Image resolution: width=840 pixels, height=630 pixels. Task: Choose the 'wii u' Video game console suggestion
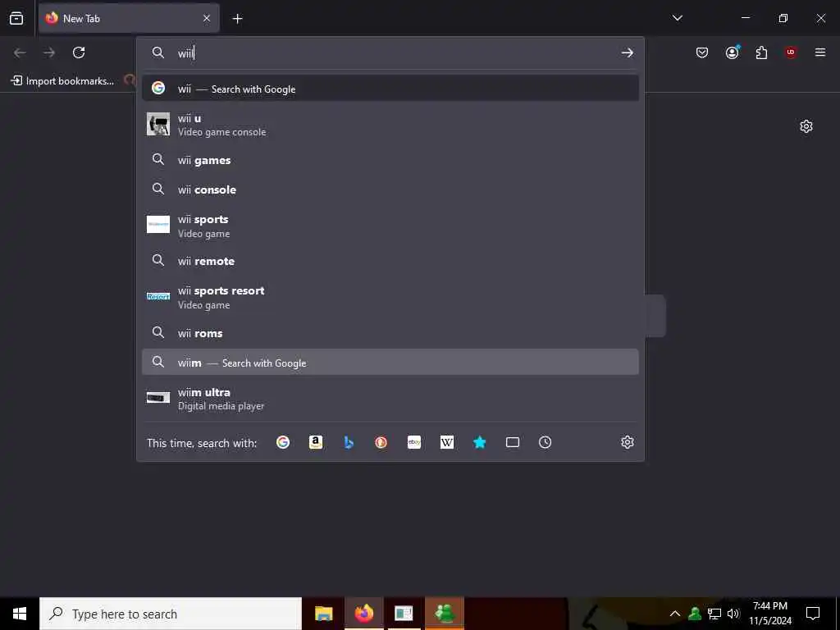click(x=390, y=125)
